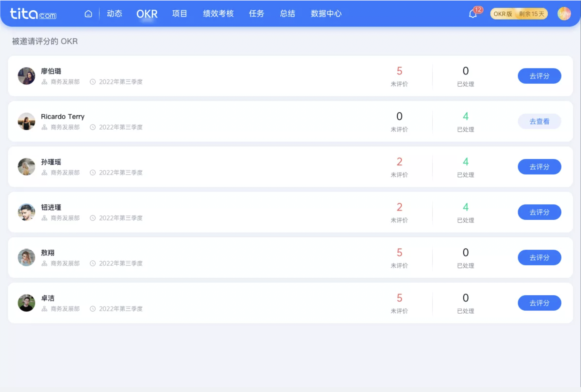Click clock icon in 敖翔 row
Screen dimensions: 581x392
click(x=93, y=263)
